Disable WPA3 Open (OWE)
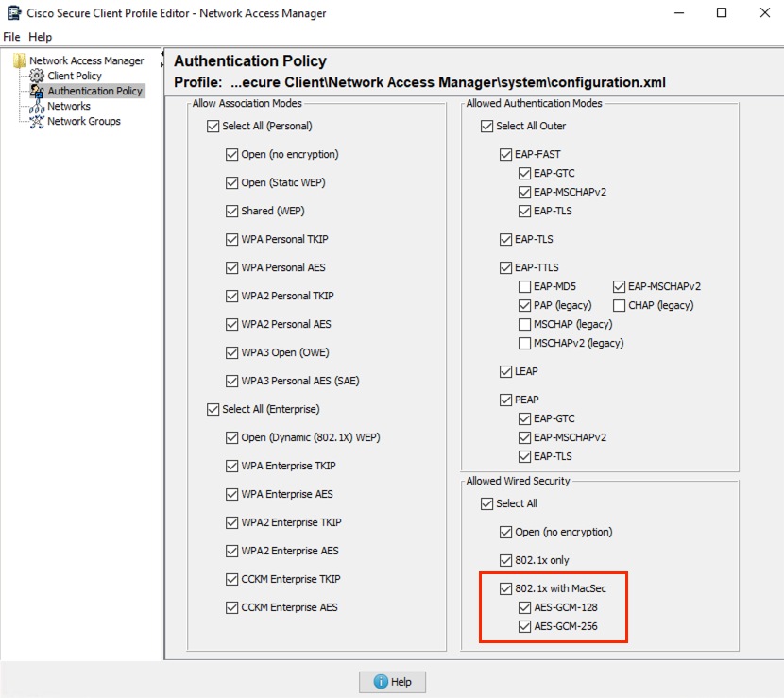Image resolution: width=784 pixels, height=698 pixels. point(231,352)
